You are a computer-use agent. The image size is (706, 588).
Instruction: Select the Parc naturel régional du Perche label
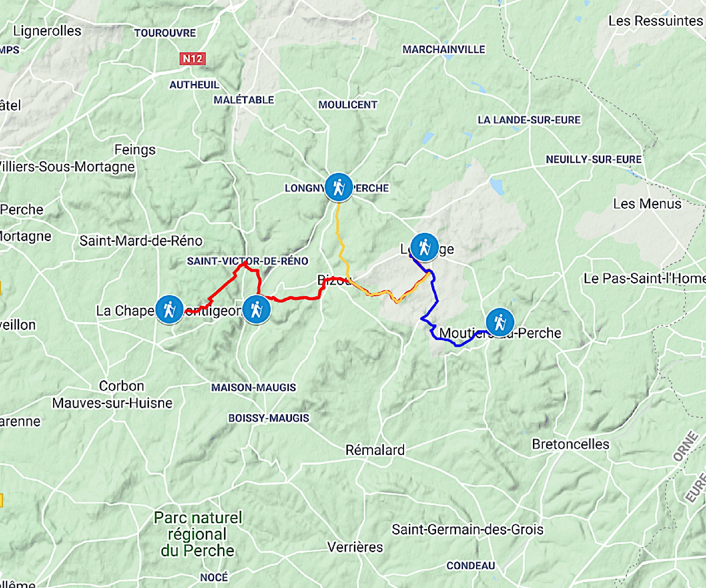pos(198,534)
